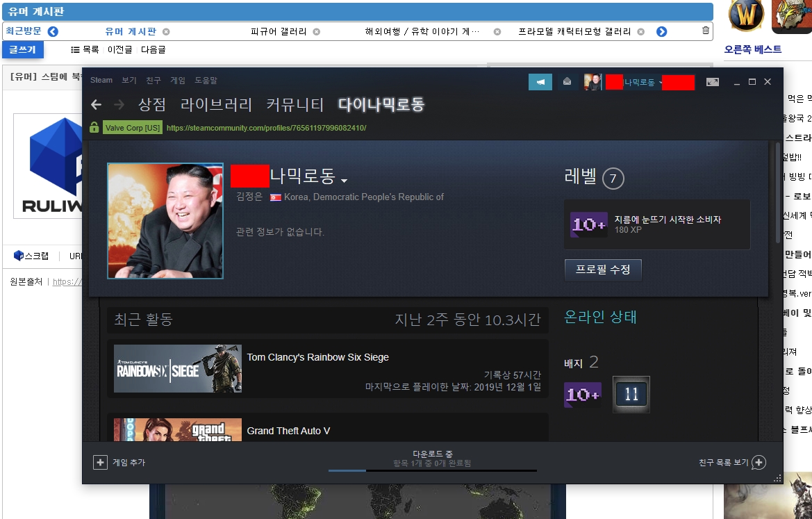Image resolution: width=812 pixels, height=519 pixels.
Task: Open the account name dropdown in title bar
Action: (x=661, y=83)
